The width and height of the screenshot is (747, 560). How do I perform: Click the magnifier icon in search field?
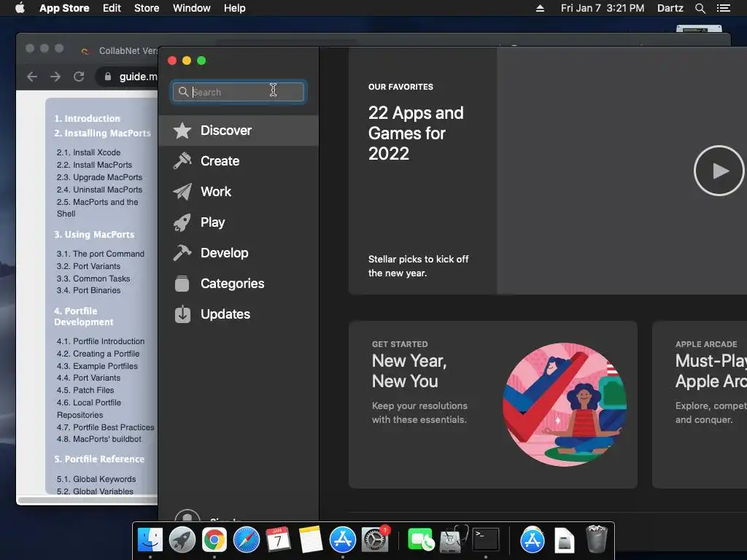pos(183,91)
